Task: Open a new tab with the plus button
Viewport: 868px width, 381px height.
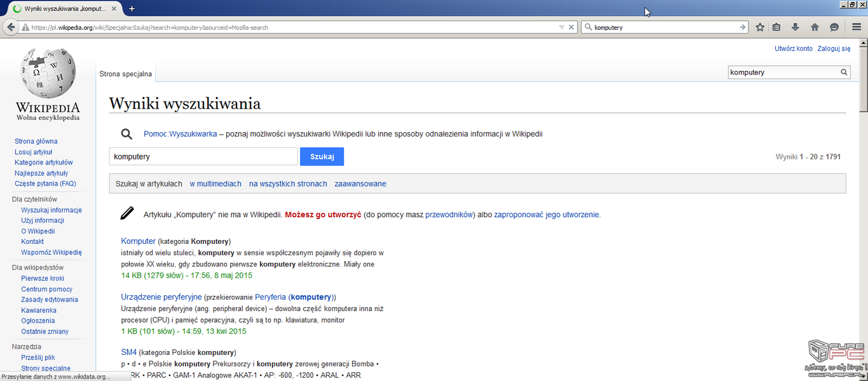Action: (x=132, y=9)
